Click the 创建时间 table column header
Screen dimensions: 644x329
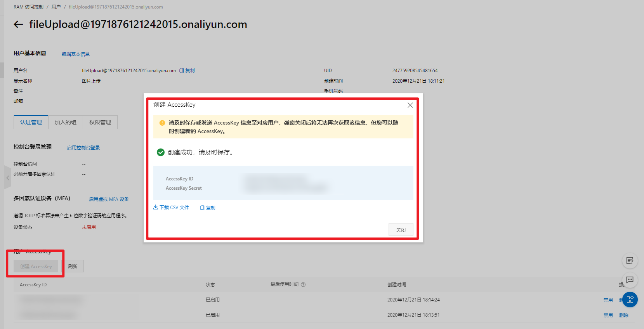pos(397,285)
